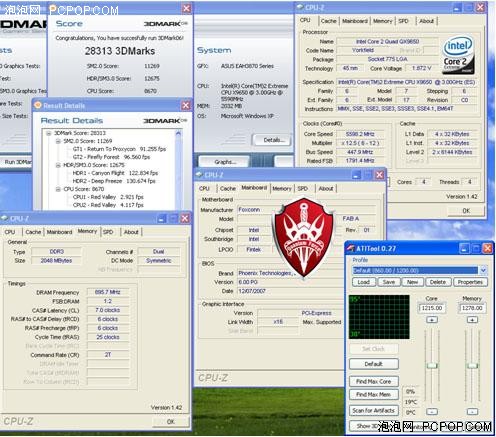Collapse the CPU Score tree node
Screen dimensions: 496x437
58,189
